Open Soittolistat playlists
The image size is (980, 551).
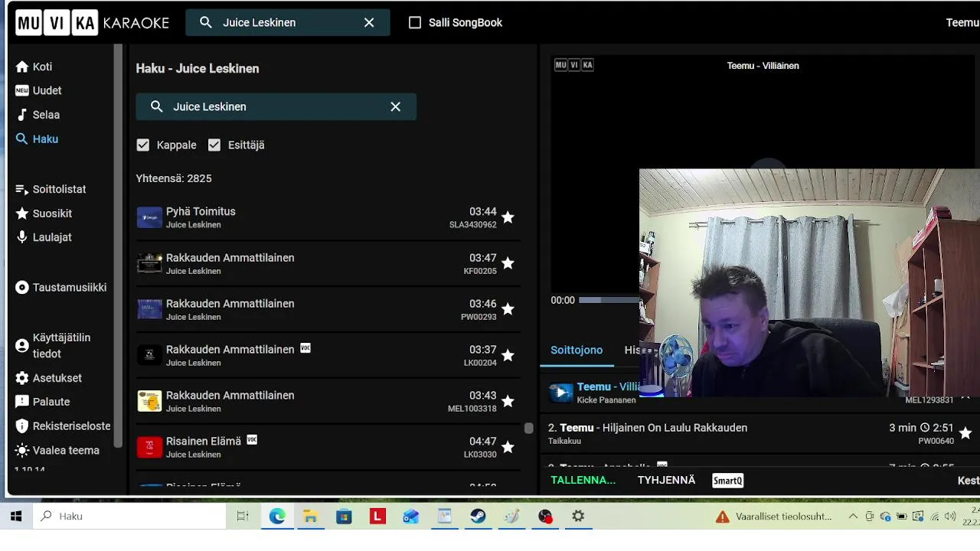tap(51, 189)
